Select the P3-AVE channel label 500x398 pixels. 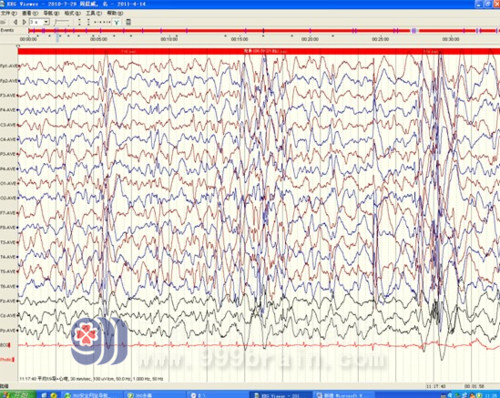click(x=8, y=154)
